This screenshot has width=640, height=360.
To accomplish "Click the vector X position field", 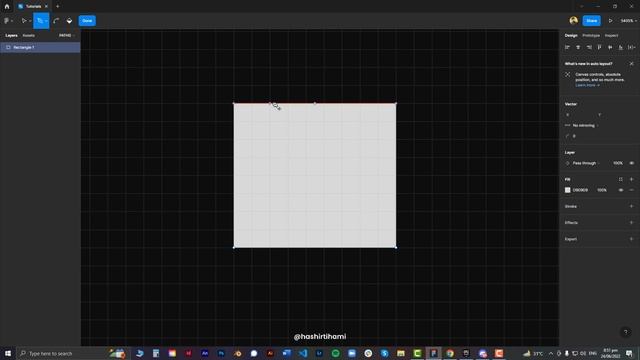I will pyautogui.click(x=579, y=115).
